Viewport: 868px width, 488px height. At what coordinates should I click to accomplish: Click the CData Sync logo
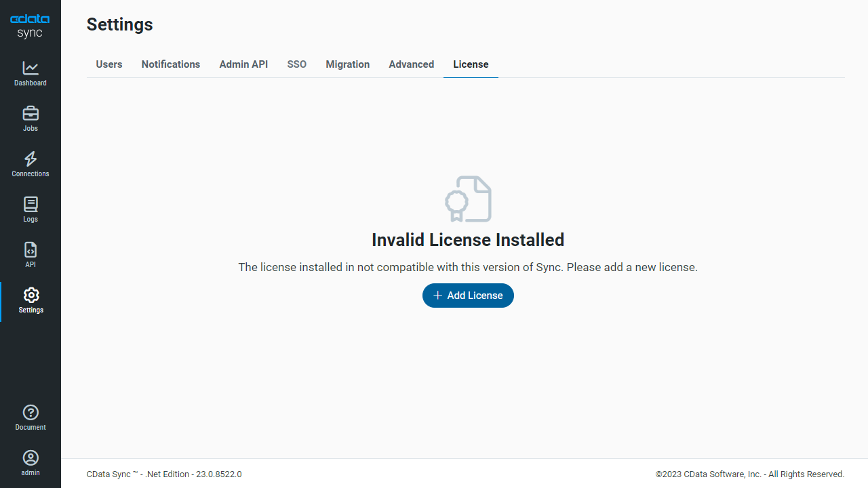30,26
